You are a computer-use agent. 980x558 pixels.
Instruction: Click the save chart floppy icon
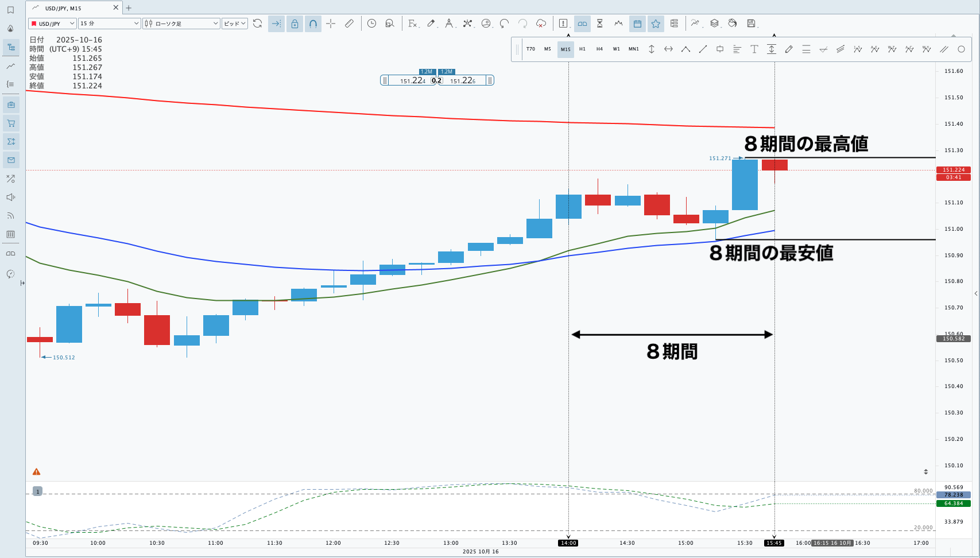click(x=751, y=24)
